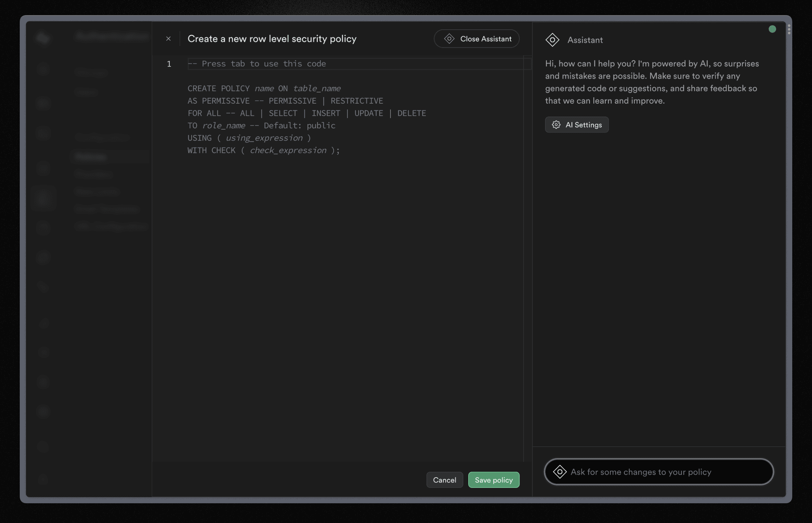Click the green status indicator dot top right
Screen dimensions: 812x523
pos(772,29)
